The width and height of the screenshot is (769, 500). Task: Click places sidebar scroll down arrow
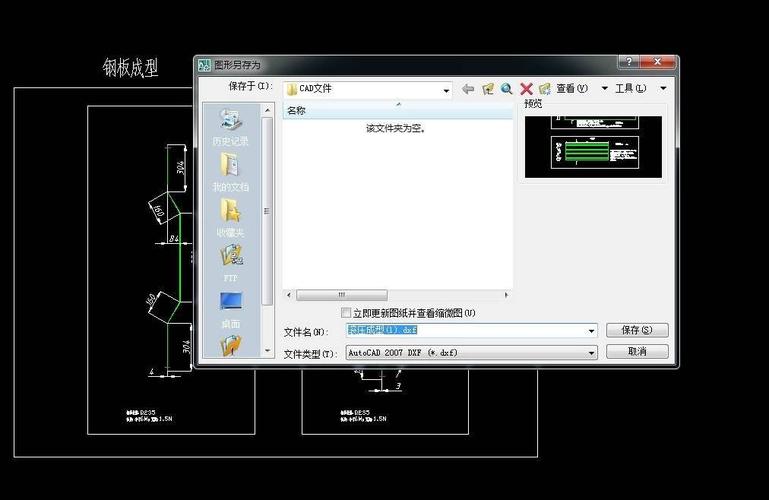[267, 350]
